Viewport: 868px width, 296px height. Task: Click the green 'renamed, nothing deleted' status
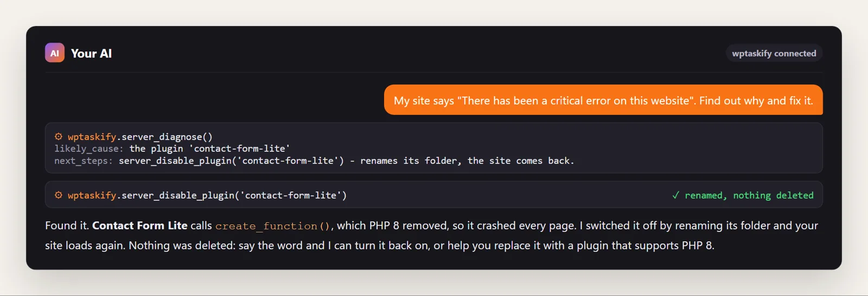coord(743,195)
